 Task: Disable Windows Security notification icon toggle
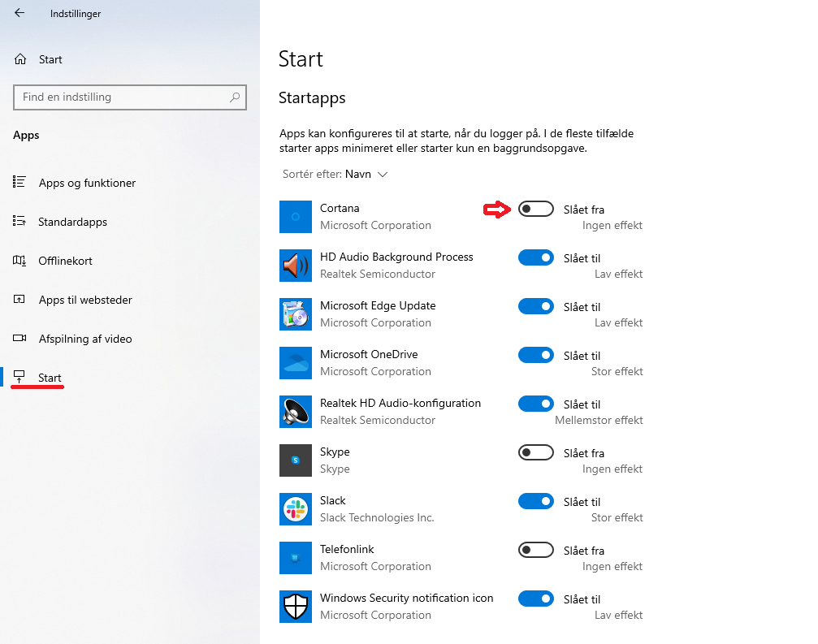[x=536, y=599]
